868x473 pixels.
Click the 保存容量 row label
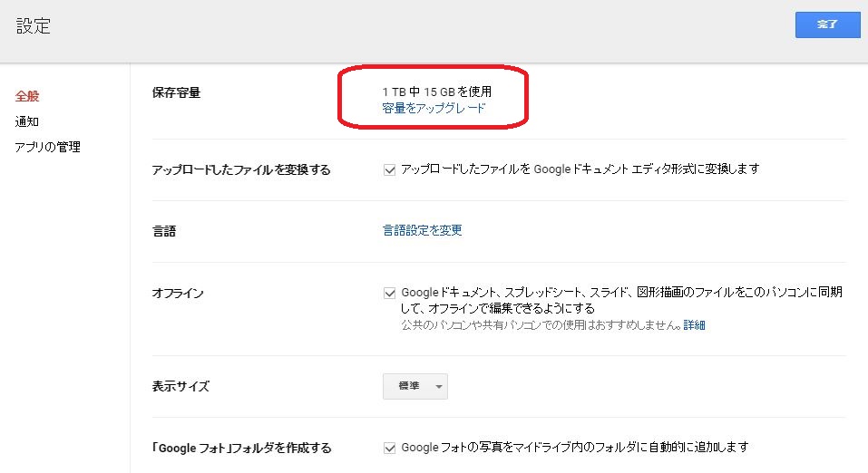click(x=176, y=92)
